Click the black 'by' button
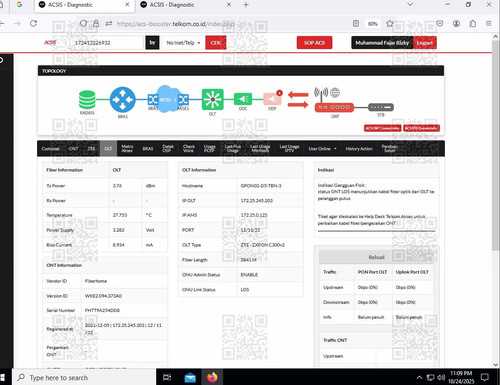Viewport: 500px width, 385px height. tap(152, 43)
